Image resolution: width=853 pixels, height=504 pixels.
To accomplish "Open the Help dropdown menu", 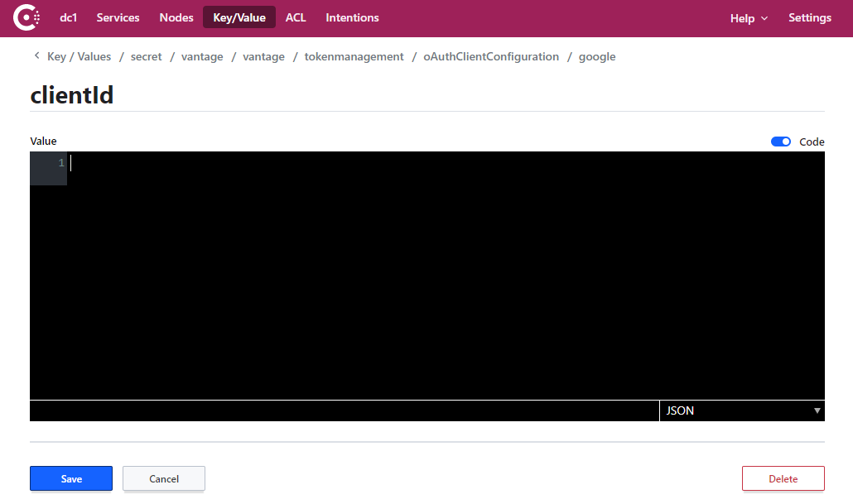I will (748, 17).
